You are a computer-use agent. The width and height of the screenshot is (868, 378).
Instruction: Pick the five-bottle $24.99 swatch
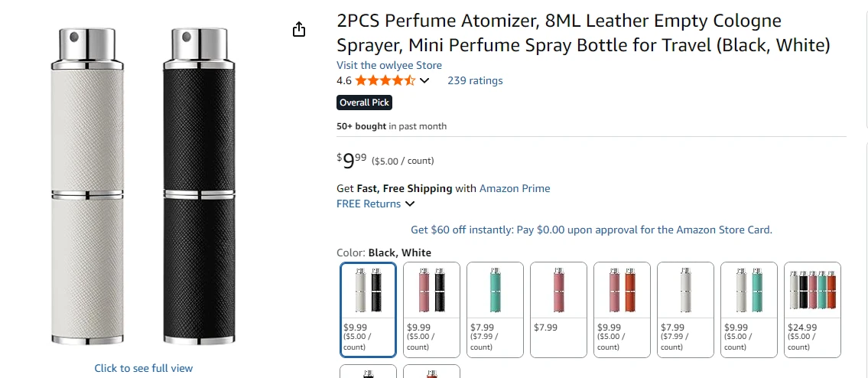(x=812, y=309)
